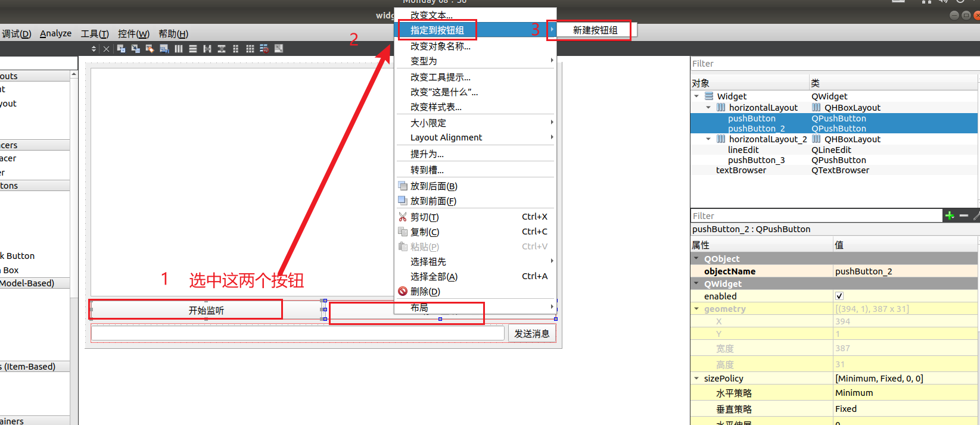Open the 选择祖先 submenu

[476, 261]
